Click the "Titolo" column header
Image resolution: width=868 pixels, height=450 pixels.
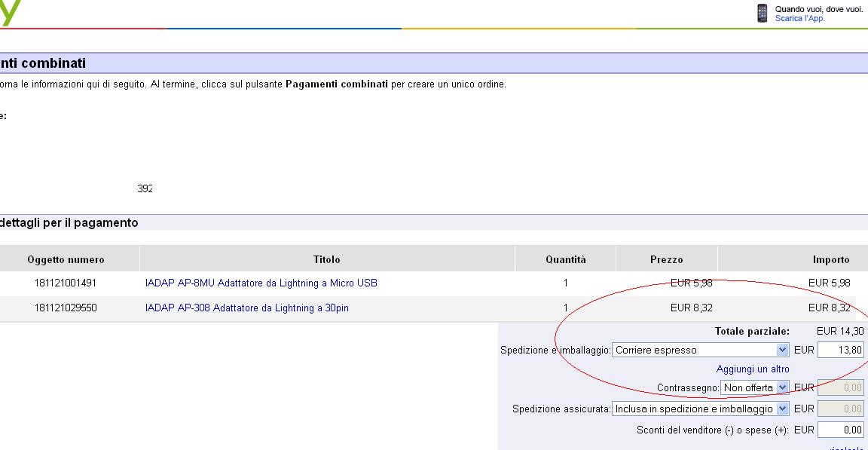[326, 259]
